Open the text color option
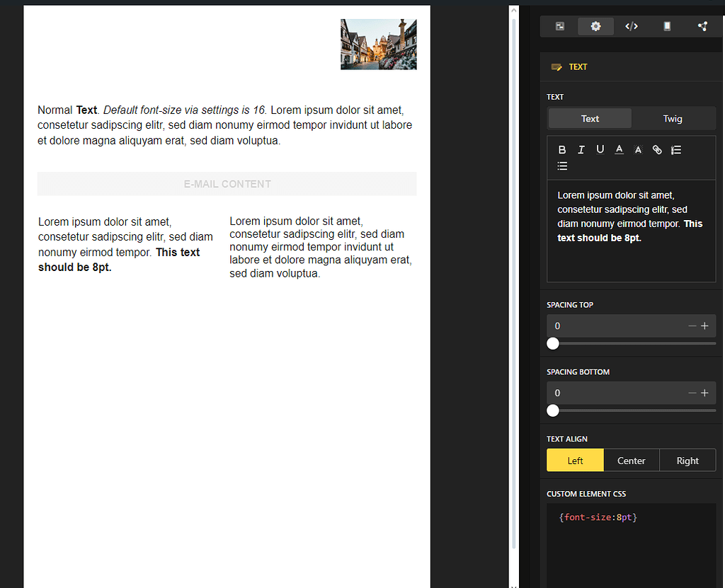 pos(619,149)
